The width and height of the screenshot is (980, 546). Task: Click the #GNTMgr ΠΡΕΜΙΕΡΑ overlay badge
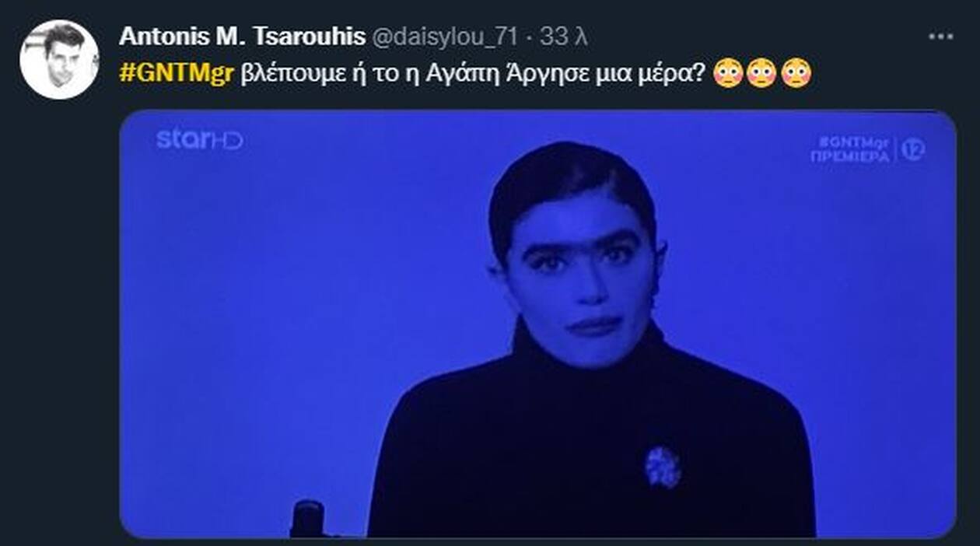coord(850,149)
